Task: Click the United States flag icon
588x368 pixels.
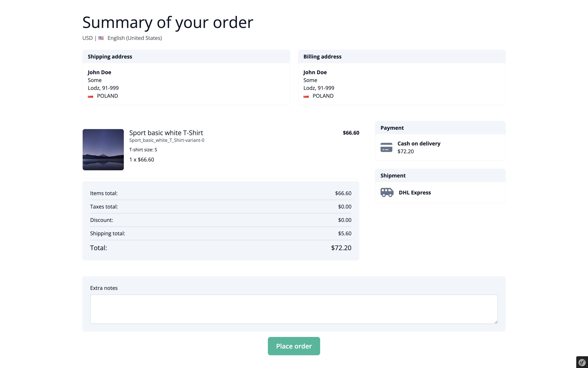Action: click(101, 38)
